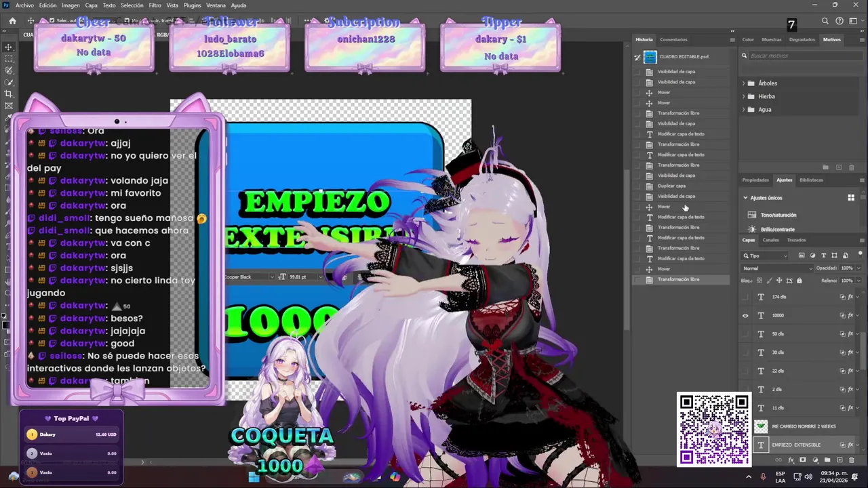This screenshot has width=868, height=488.
Task: Select the Frame tool
Action: 9,106
